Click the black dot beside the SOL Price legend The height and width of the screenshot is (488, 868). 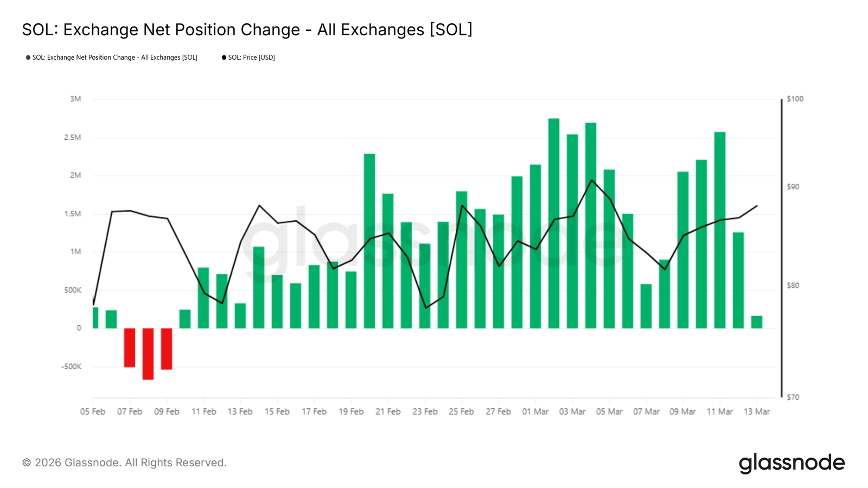click(x=224, y=57)
